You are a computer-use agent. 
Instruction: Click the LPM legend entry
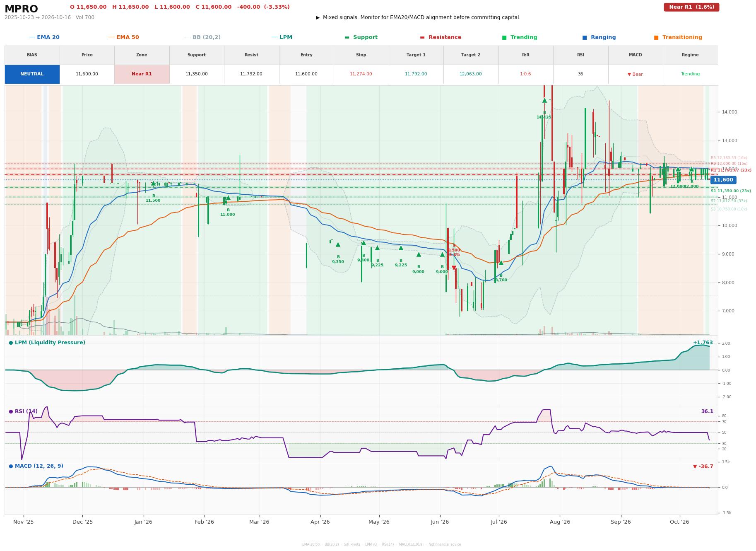282,37
